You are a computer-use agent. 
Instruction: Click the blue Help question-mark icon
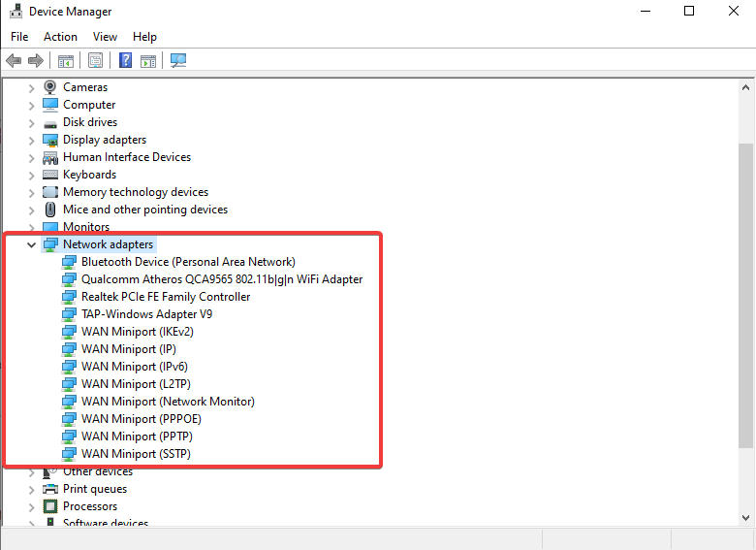tap(125, 60)
